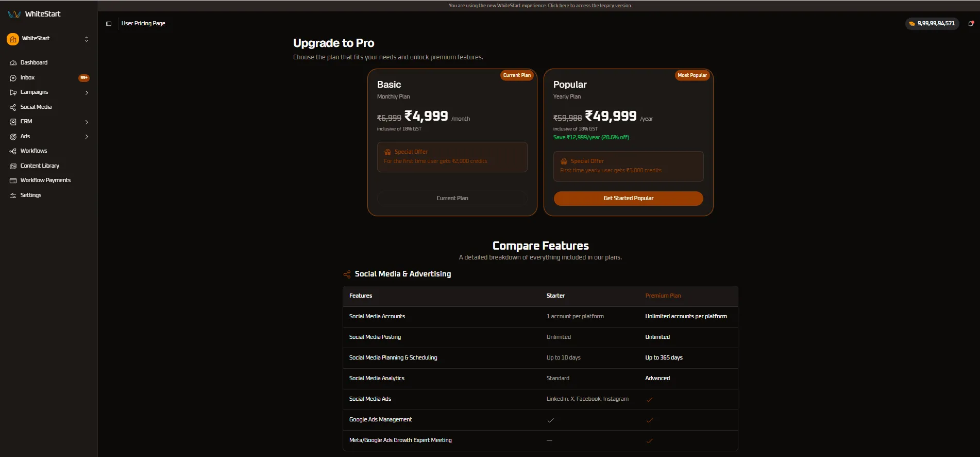The image size is (980, 457).
Task: Click the Premium Plan column header
Action: coord(663,296)
